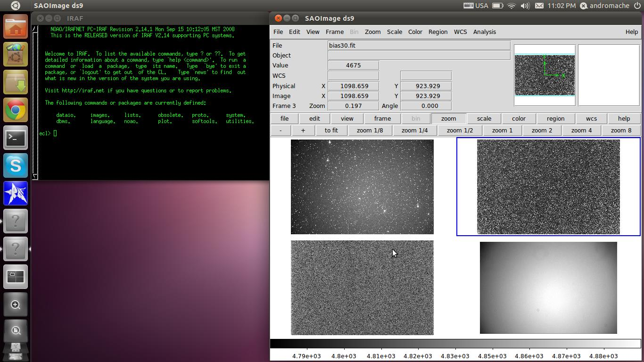This screenshot has height=362, width=644.
Task: Focus SAOImage ds9 launcher icon
Action: 16,193
